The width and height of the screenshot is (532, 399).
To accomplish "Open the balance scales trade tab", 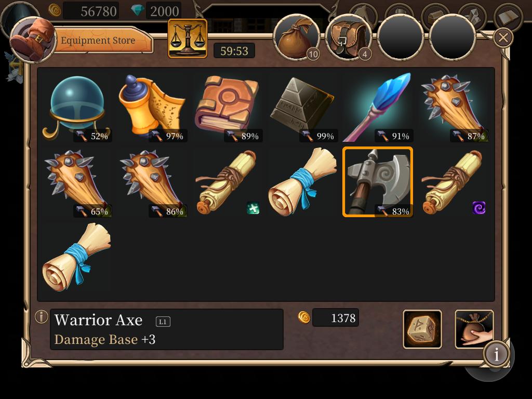I will click(x=188, y=38).
